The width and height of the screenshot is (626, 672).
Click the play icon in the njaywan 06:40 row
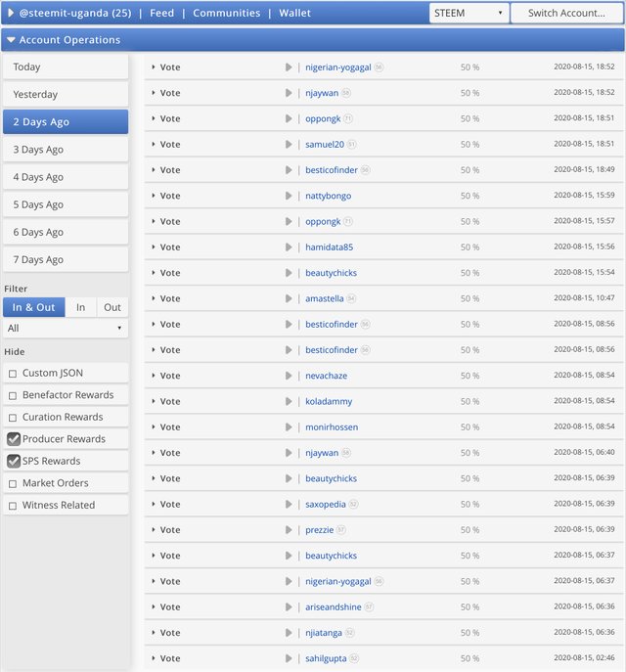coord(289,453)
